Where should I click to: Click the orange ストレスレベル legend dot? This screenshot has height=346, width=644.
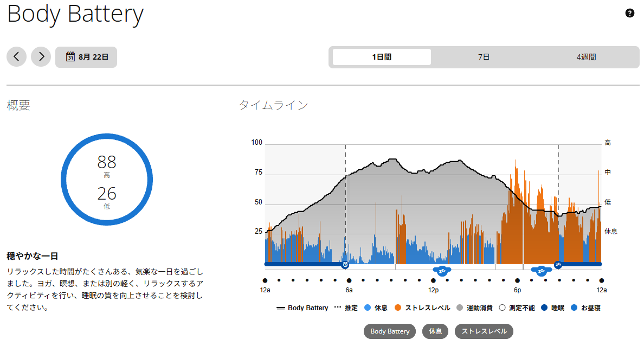[x=397, y=307]
